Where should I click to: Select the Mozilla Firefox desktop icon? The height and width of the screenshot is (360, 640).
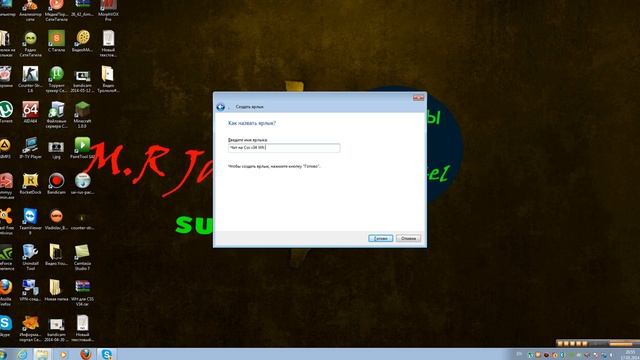coord(6,293)
